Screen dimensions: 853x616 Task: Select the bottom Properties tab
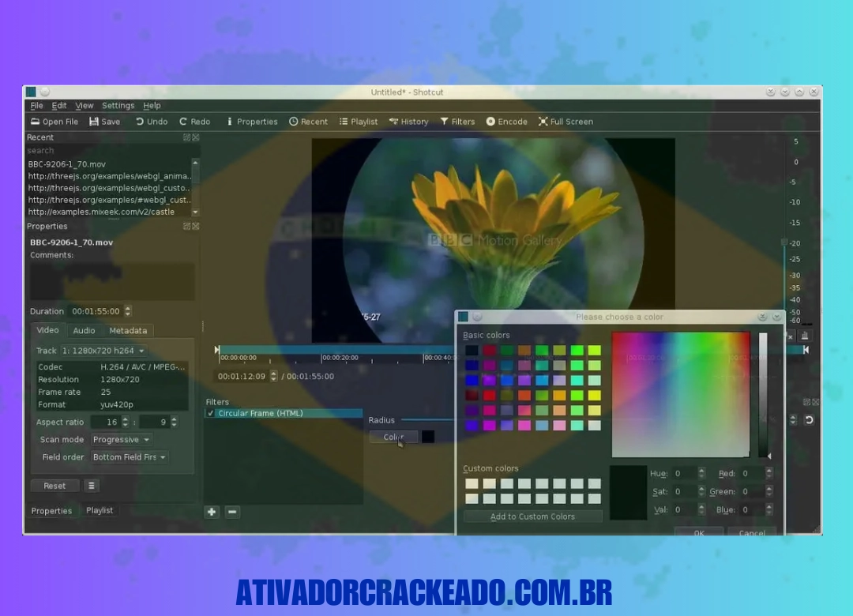click(x=51, y=510)
